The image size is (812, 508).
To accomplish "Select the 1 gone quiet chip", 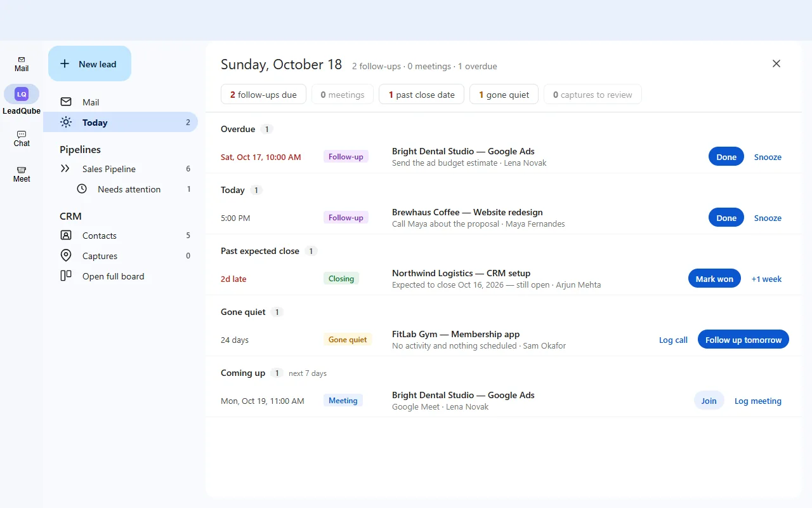I will [x=504, y=95].
